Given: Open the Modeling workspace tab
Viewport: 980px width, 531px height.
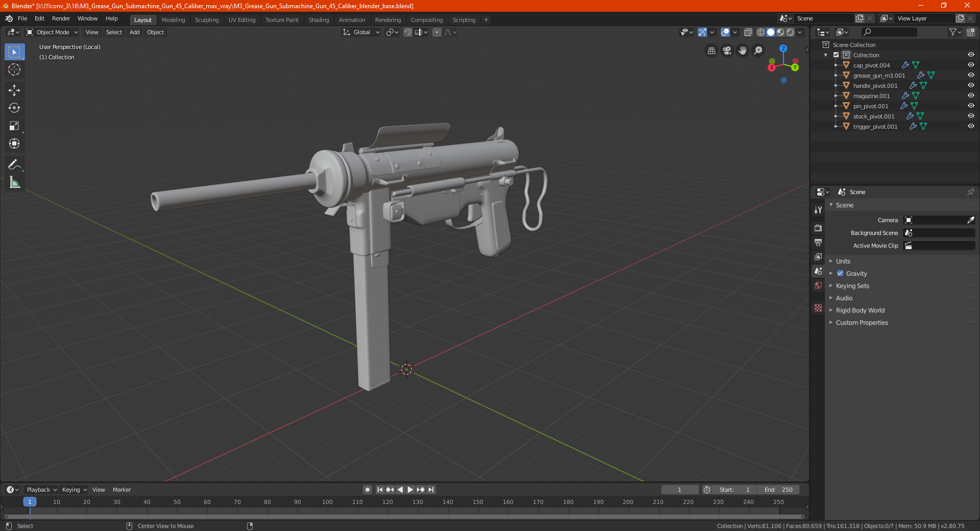Looking at the screenshot, I should (x=173, y=20).
